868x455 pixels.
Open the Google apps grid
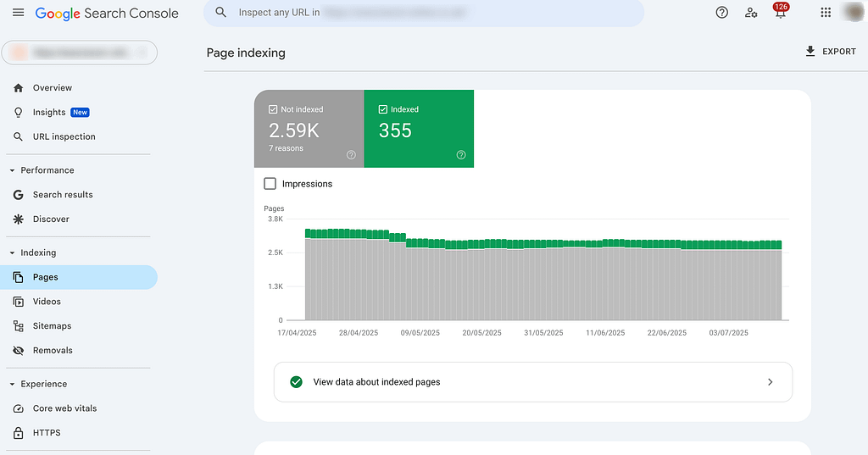pyautogui.click(x=826, y=13)
